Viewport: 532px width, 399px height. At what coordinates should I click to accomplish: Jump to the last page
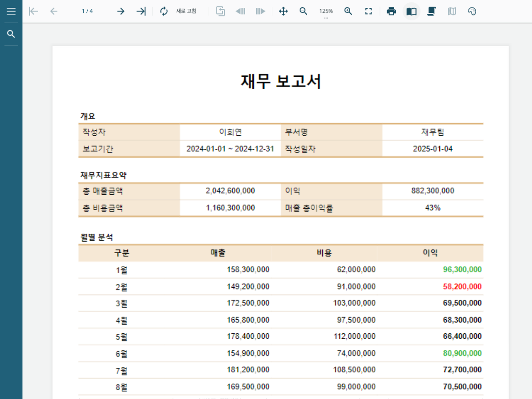tap(141, 12)
